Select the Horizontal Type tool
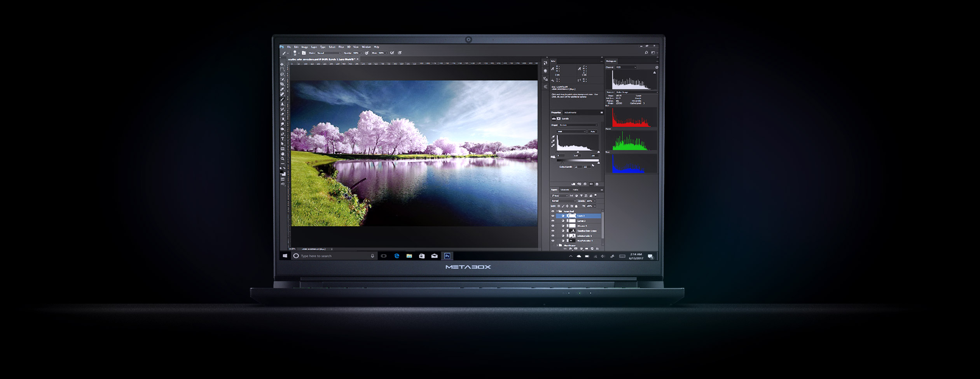Image resolution: width=980 pixels, height=379 pixels. pyautogui.click(x=282, y=139)
